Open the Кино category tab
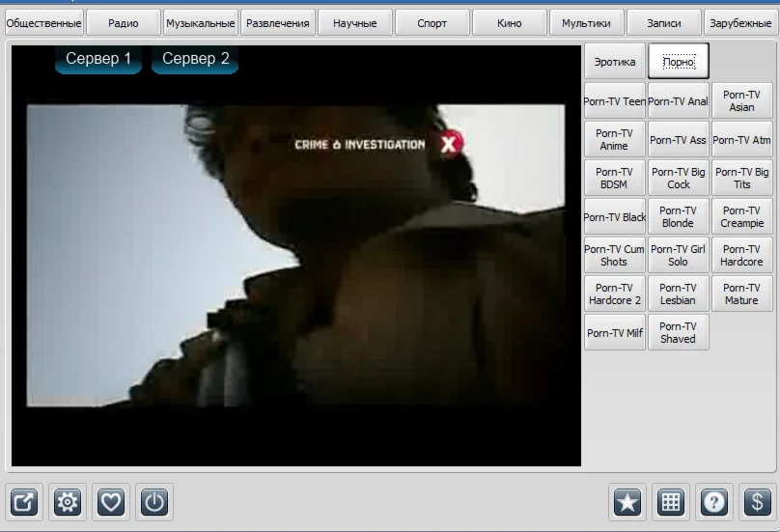Image resolution: width=780 pixels, height=532 pixels. (x=510, y=23)
